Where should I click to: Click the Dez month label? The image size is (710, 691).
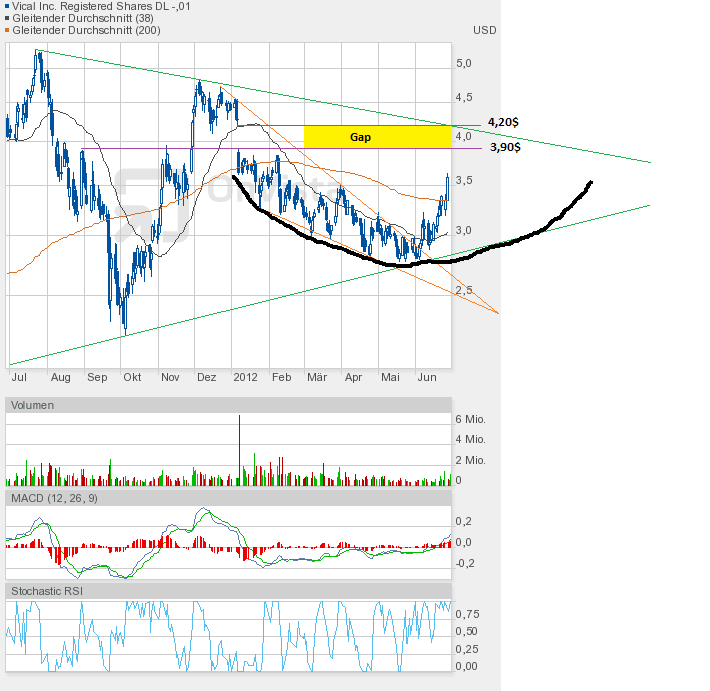[x=206, y=377]
